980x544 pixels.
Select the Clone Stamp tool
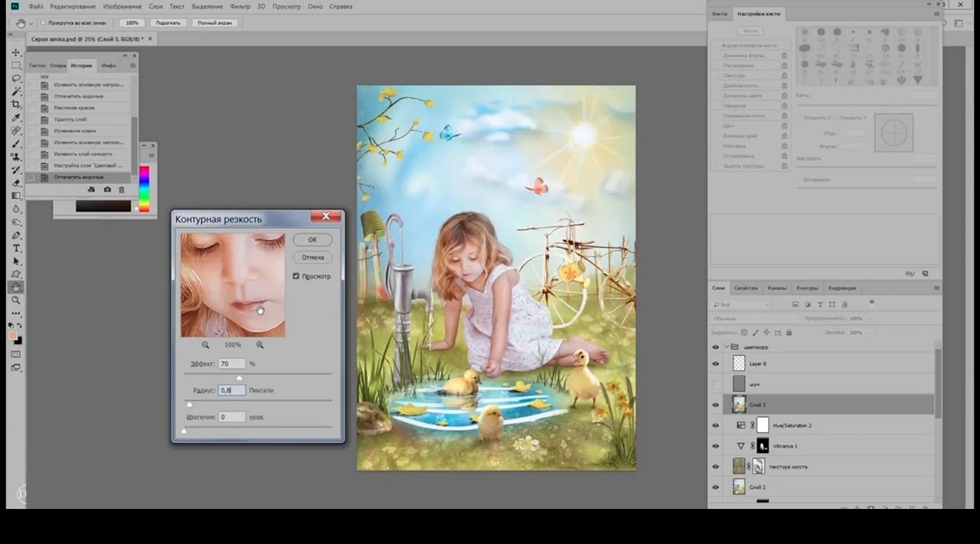click(x=16, y=156)
